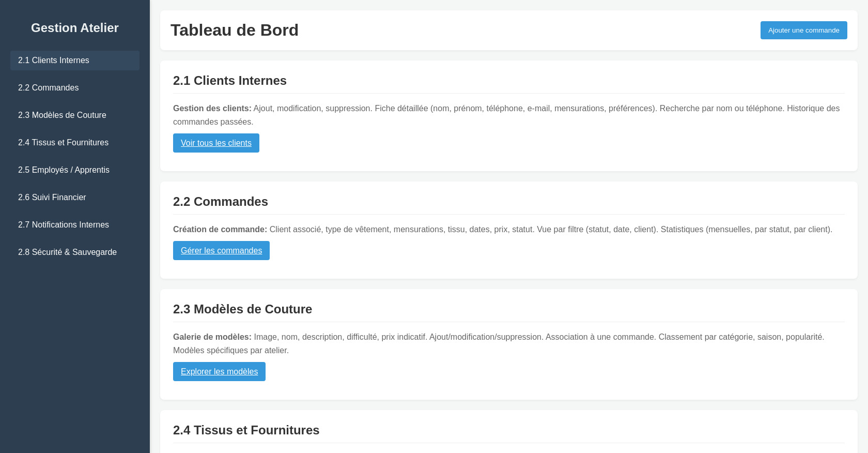Click the Gestion des clients description text

click(x=506, y=115)
